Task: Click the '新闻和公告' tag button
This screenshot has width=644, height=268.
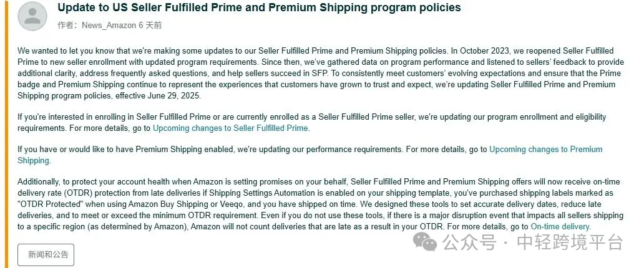Action: pyautogui.click(x=46, y=254)
